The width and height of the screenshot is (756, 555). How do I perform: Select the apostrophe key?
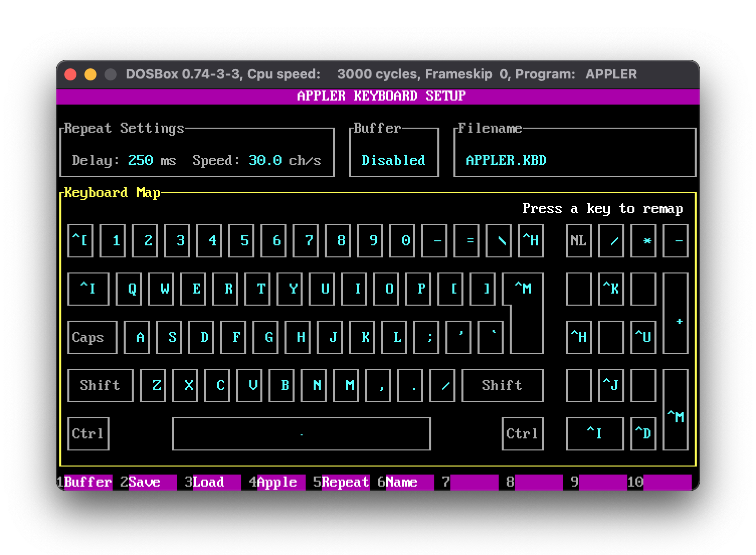pos(458,337)
